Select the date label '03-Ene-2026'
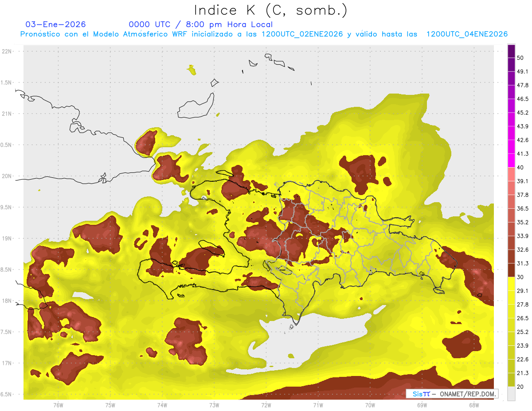The height and width of the screenshot is (411, 532). click(56, 24)
